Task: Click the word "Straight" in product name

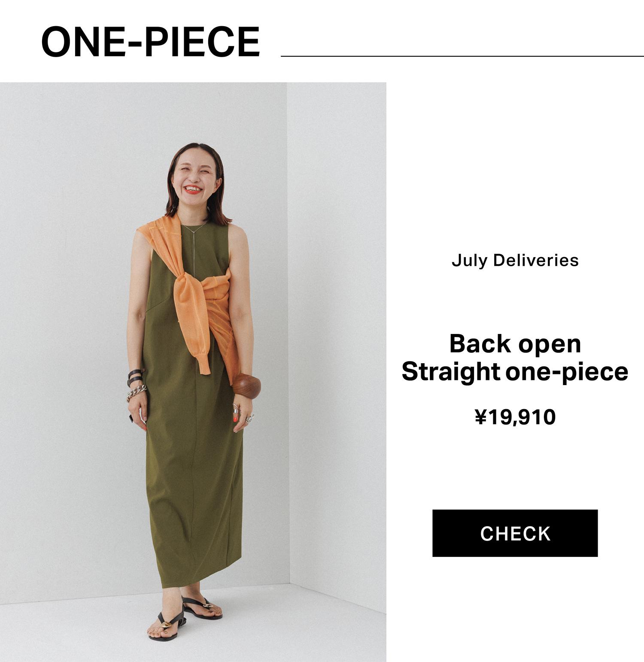Action: (x=450, y=372)
